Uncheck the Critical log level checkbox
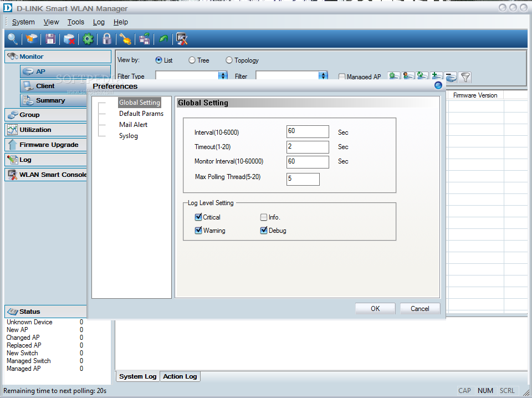The image size is (532, 398). [198, 217]
